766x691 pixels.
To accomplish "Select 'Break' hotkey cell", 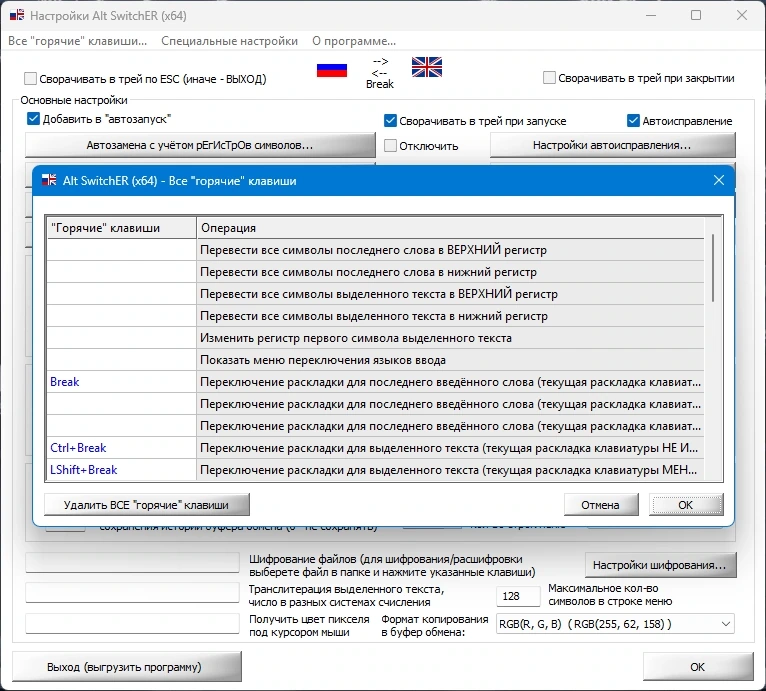I will point(122,382).
